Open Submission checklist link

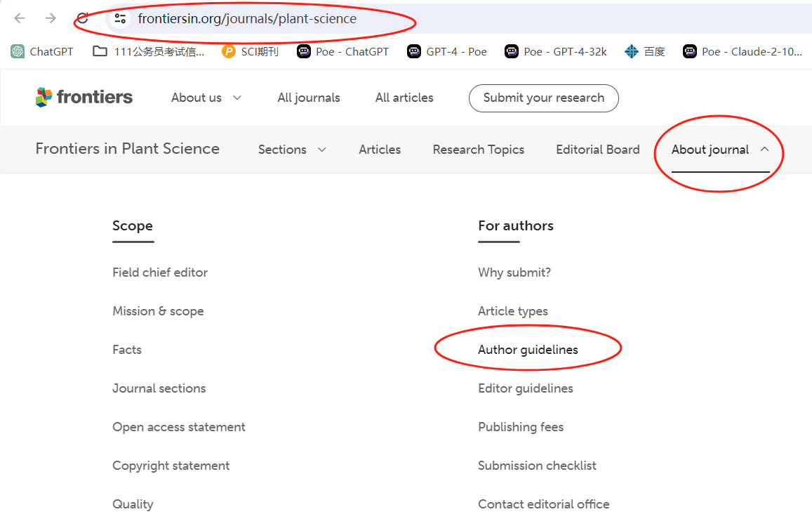click(x=537, y=466)
